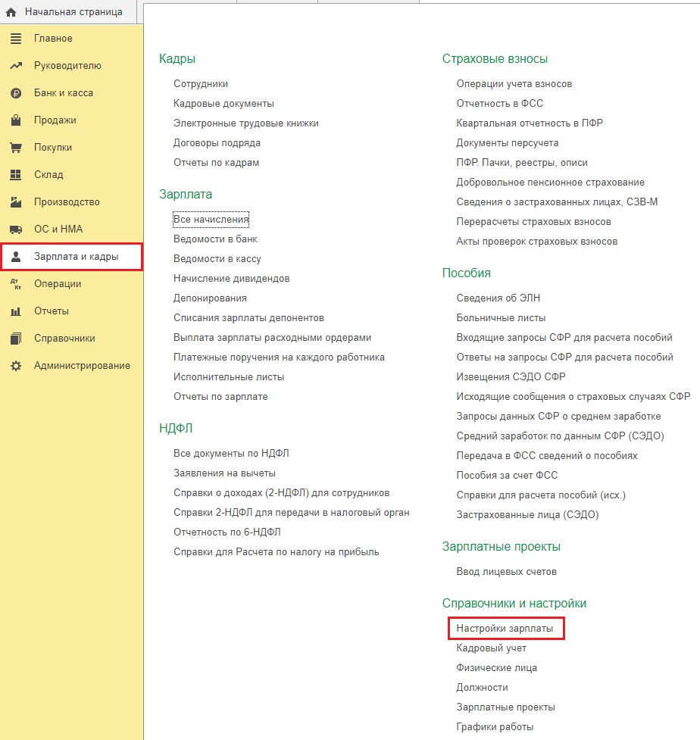Open Отчетность в ФСС
700x740 pixels.
500,103
